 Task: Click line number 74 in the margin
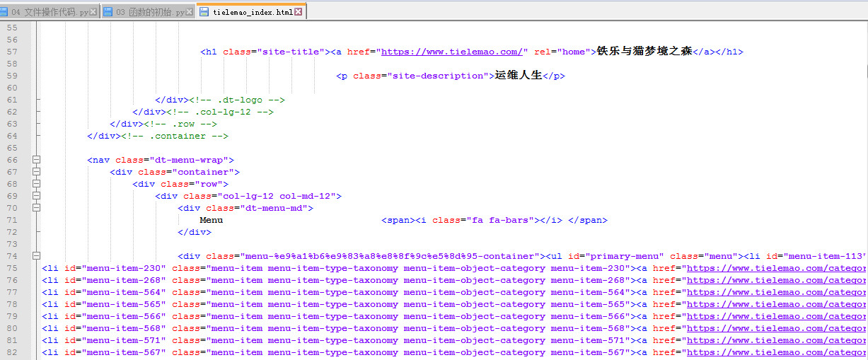[11, 256]
